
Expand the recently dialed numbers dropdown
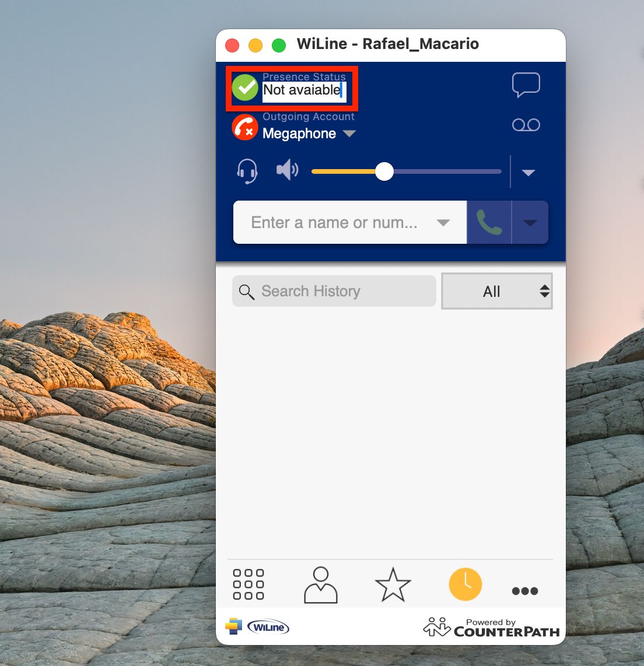(x=443, y=222)
